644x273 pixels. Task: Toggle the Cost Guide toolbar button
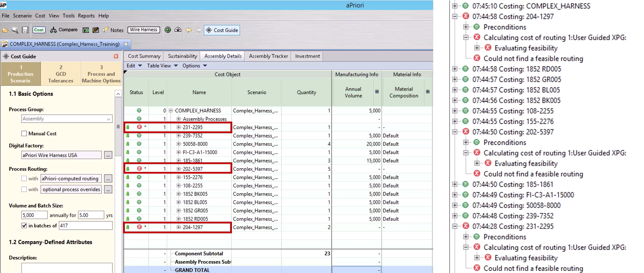[222, 30]
